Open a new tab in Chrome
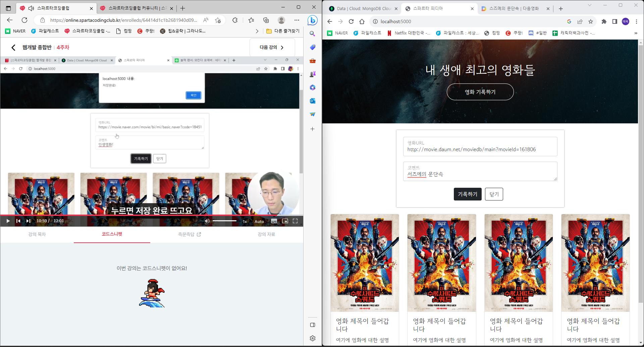The image size is (644, 347). [x=561, y=9]
